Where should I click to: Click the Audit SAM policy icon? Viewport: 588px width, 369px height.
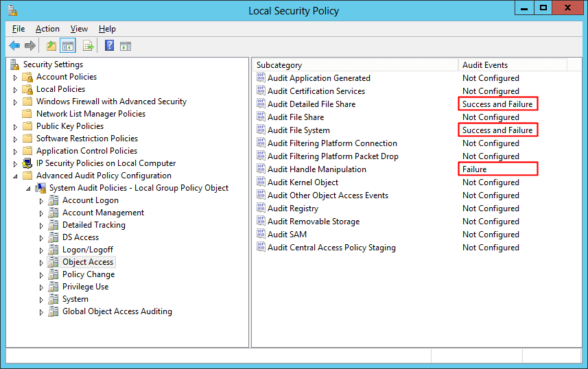coord(261,235)
